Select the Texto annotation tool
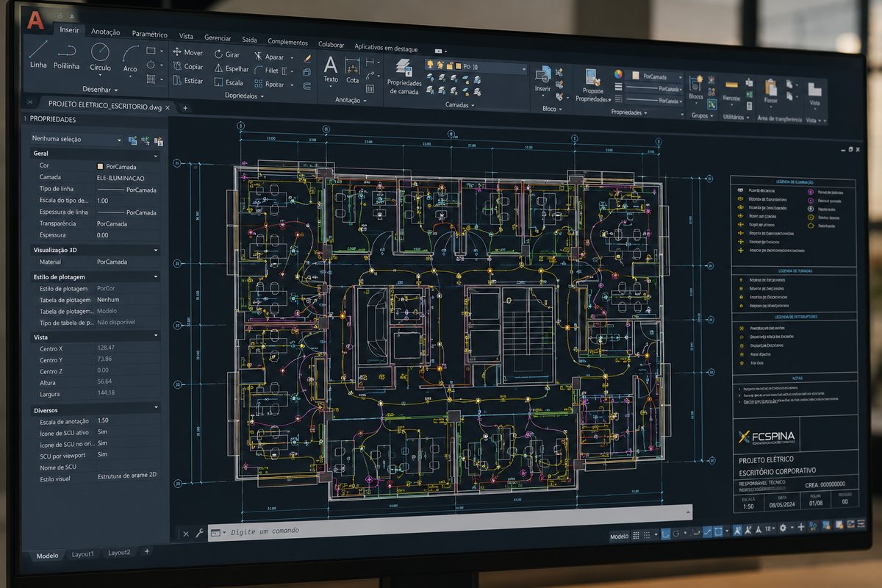This screenshot has height=588, width=882. (x=331, y=69)
